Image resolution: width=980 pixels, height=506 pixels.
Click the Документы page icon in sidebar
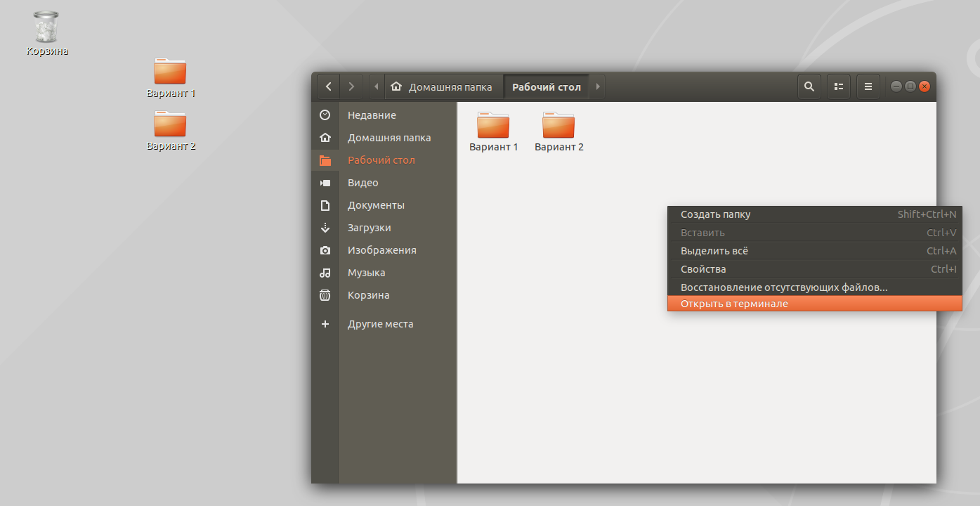(x=325, y=205)
